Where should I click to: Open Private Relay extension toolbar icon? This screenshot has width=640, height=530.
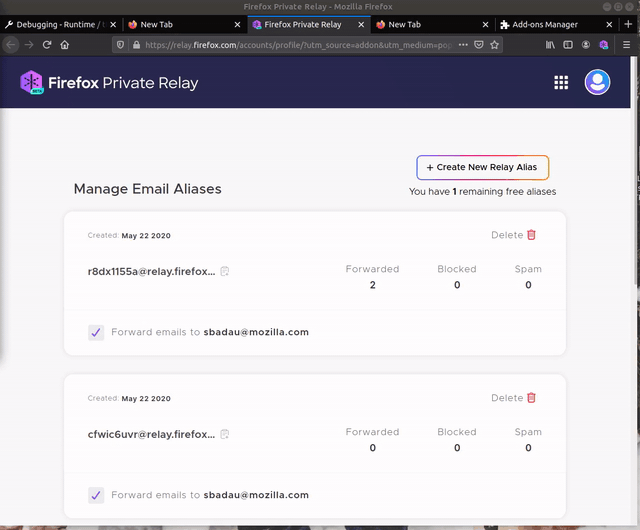pos(604,45)
